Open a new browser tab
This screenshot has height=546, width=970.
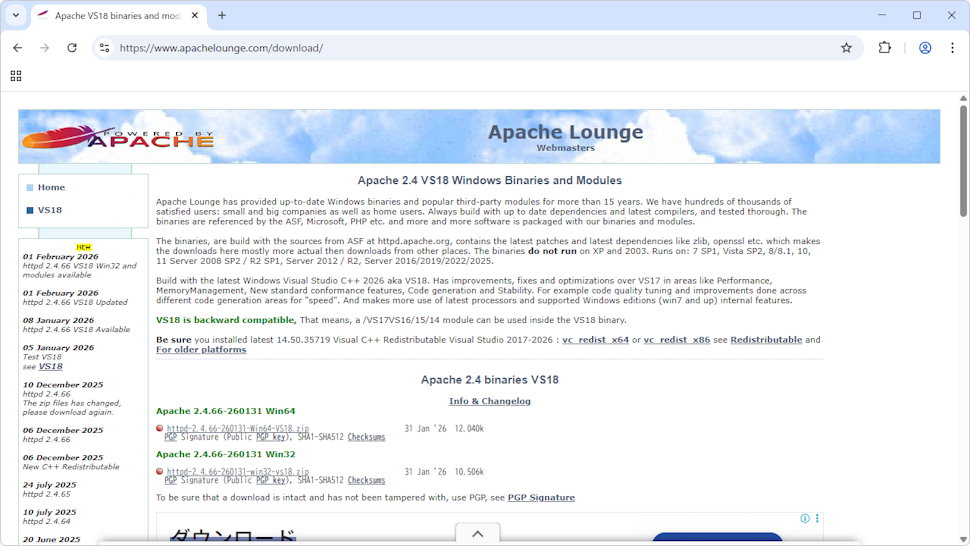pos(221,15)
